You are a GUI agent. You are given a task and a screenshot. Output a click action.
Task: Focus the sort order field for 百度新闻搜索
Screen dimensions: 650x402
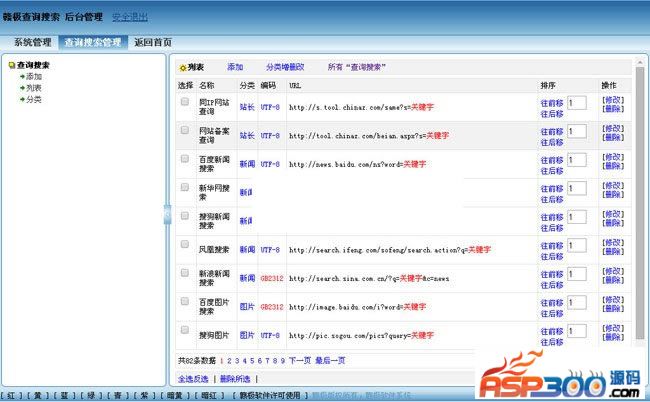(577, 160)
